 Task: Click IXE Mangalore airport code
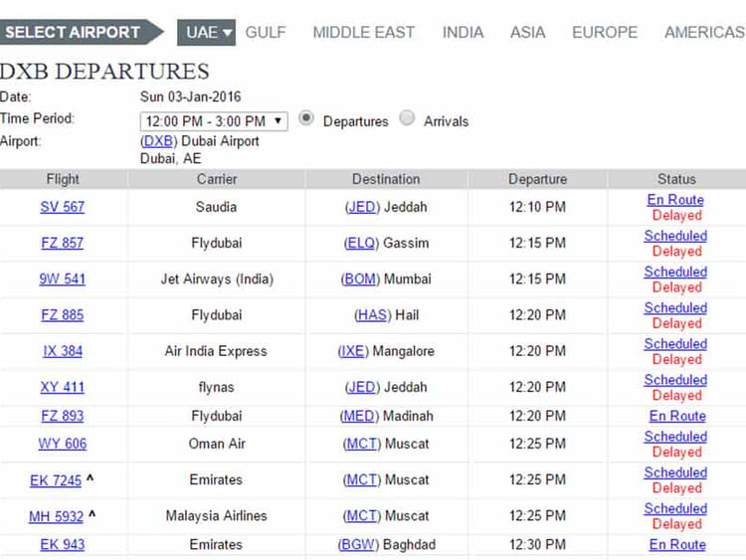[353, 351]
